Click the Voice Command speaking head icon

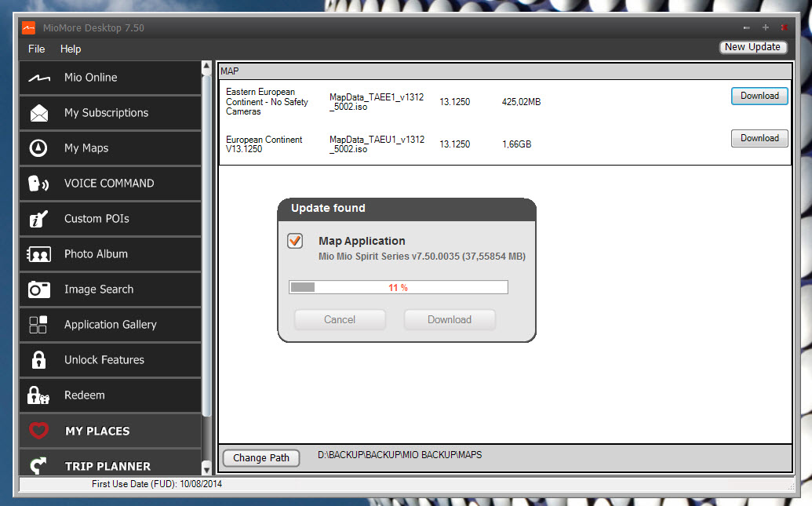[x=38, y=184]
